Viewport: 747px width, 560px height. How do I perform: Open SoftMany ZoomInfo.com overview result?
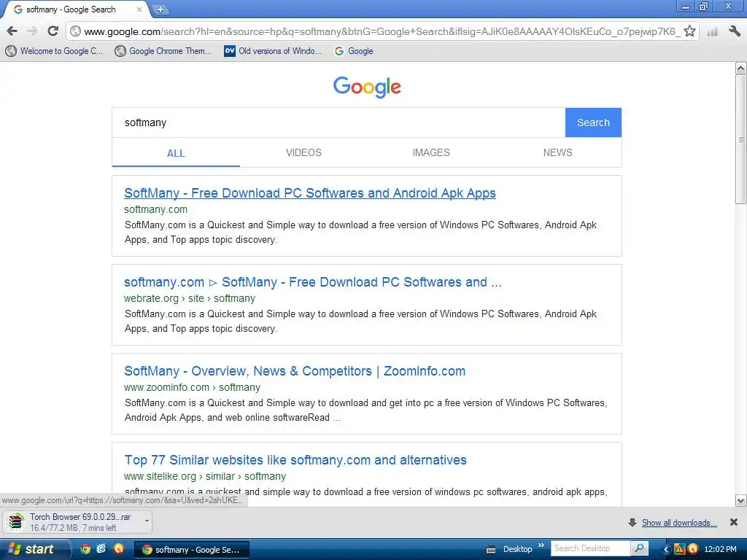295,371
